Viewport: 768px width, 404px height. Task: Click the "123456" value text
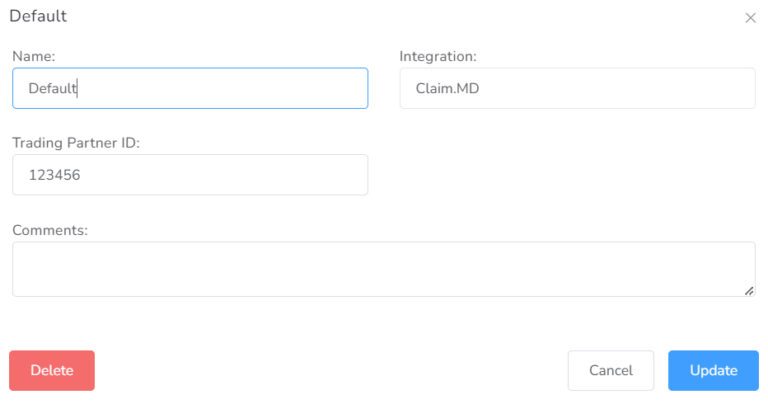coord(54,175)
